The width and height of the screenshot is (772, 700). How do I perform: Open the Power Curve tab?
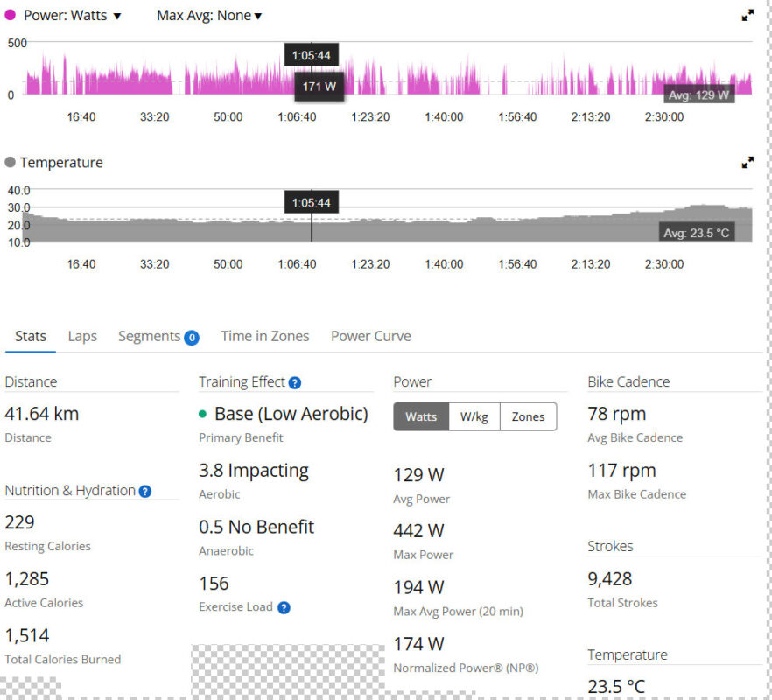[371, 336]
